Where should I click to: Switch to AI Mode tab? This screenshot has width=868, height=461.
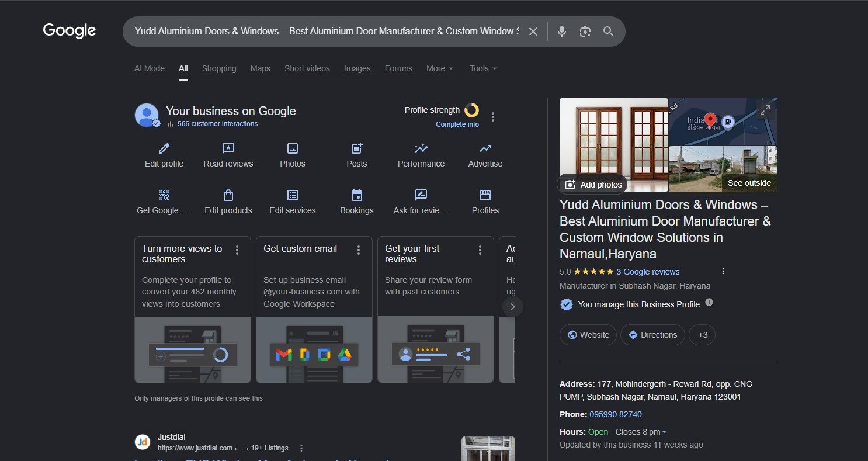(x=150, y=68)
